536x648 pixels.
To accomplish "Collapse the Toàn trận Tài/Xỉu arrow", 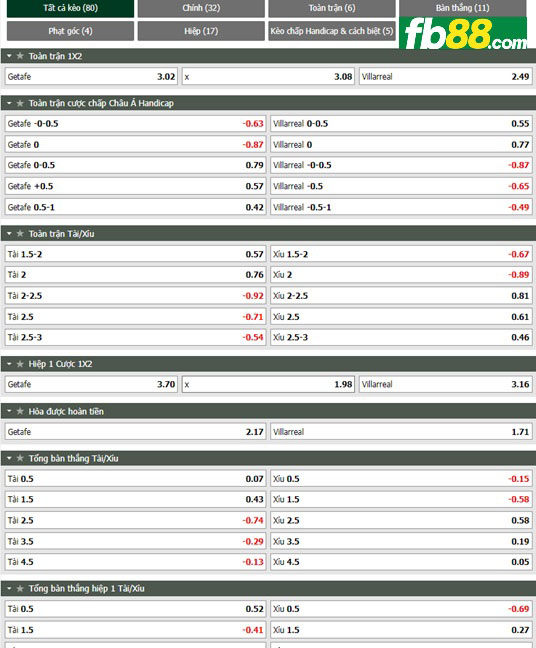I will (x=9, y=233).
